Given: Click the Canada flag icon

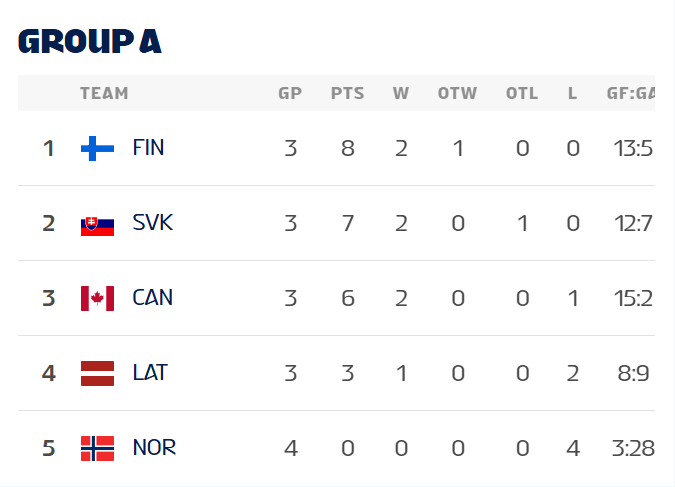Looking at the screenshot, I should (97, 298).
